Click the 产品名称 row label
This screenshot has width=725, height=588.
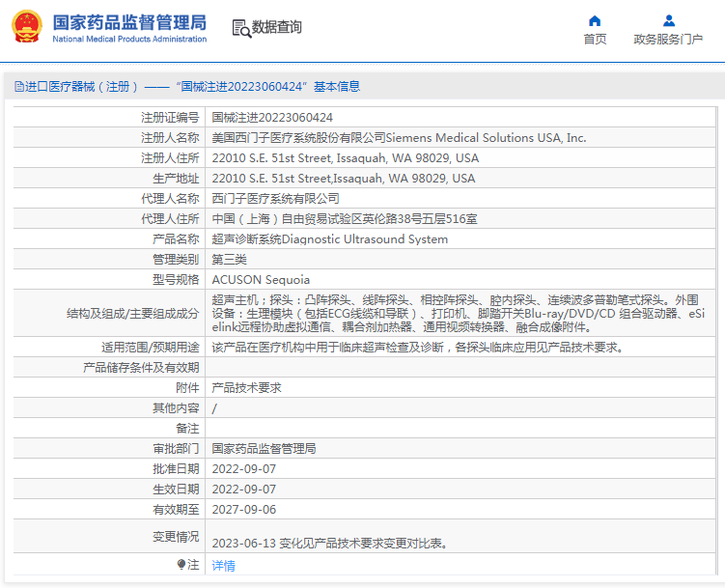[x=176, y=239]
